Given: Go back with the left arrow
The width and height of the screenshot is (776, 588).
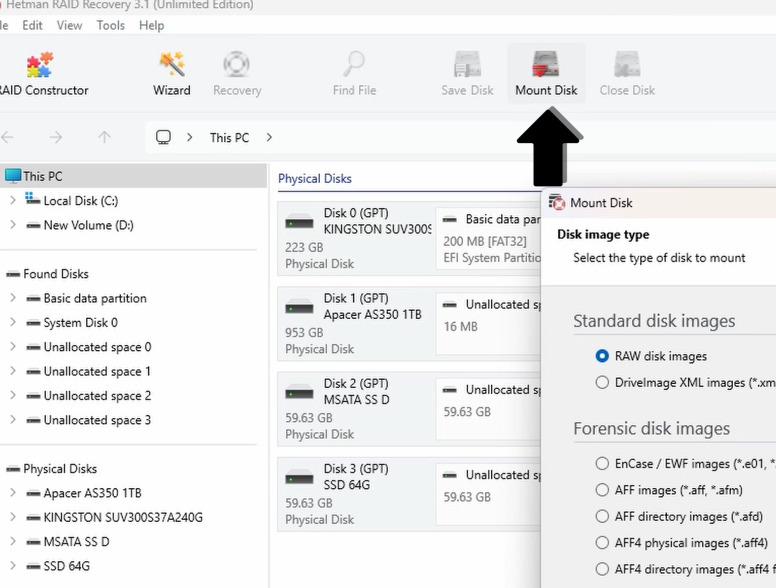Looking at the screenshot, I should tap(7, 137).
